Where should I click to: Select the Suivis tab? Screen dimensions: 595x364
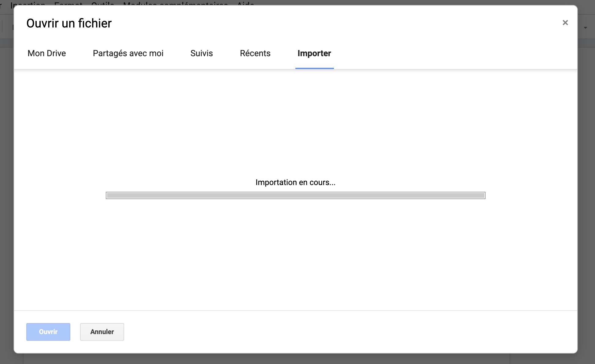[201, 53]
